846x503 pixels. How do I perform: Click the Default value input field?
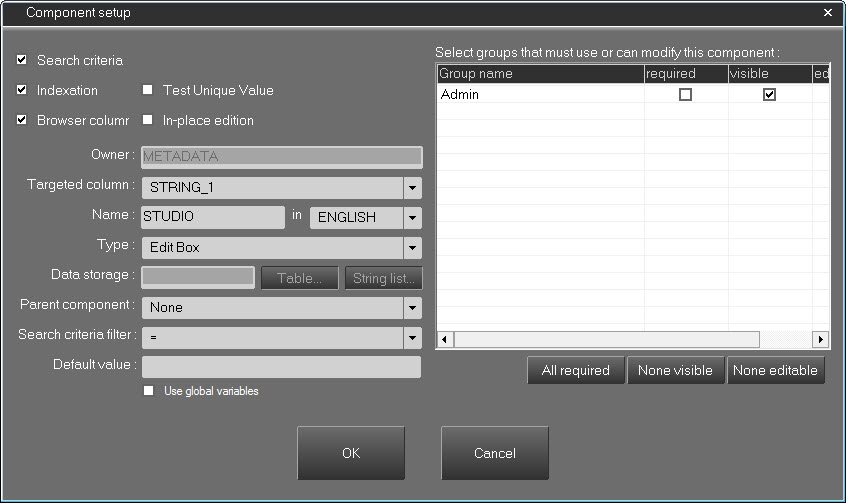(x=281, y=367)
